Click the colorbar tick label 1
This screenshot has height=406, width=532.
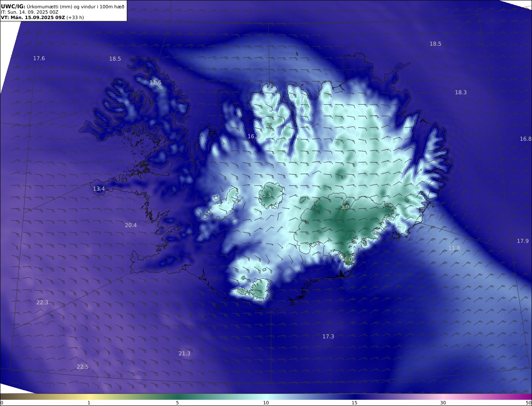[x=89, y=403]
